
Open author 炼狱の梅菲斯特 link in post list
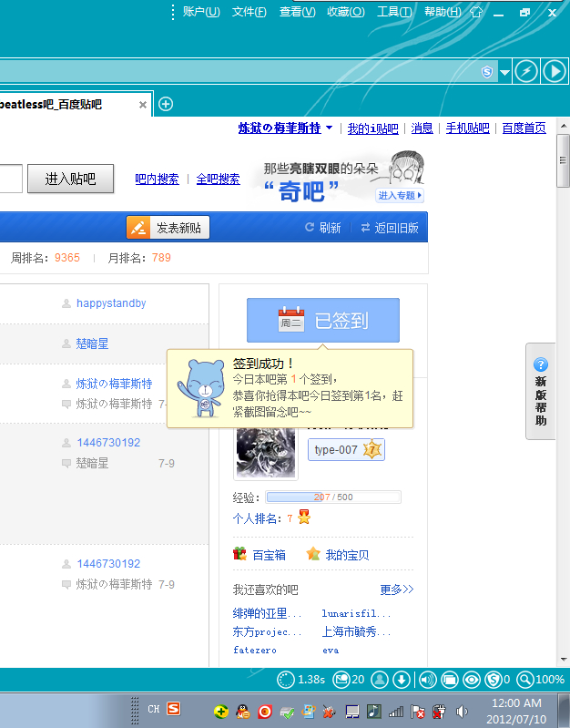tap(114, 384)
